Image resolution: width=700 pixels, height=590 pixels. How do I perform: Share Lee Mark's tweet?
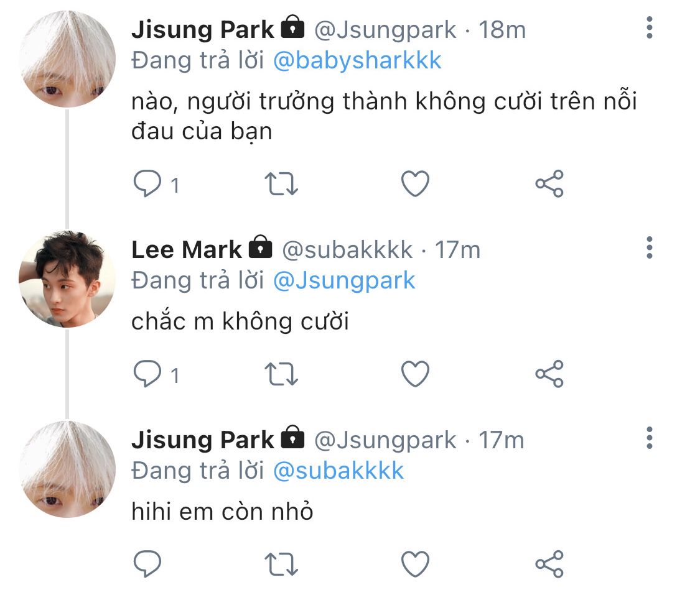(x=549, y=374)
